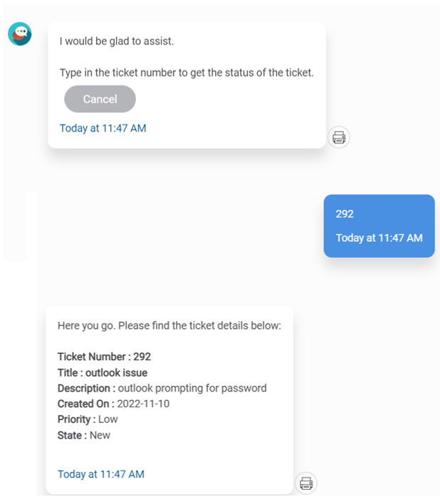Print the ticket details message
The image size is (440, 504).
(x=306, y=484)
